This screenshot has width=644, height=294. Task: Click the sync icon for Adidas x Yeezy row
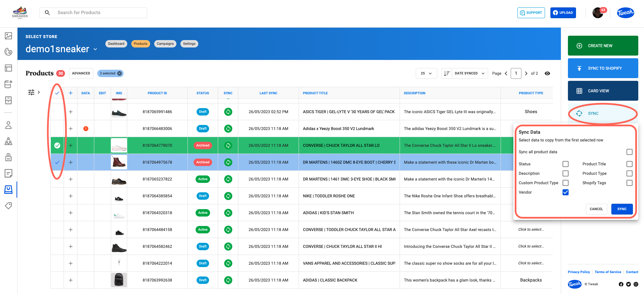228,129
